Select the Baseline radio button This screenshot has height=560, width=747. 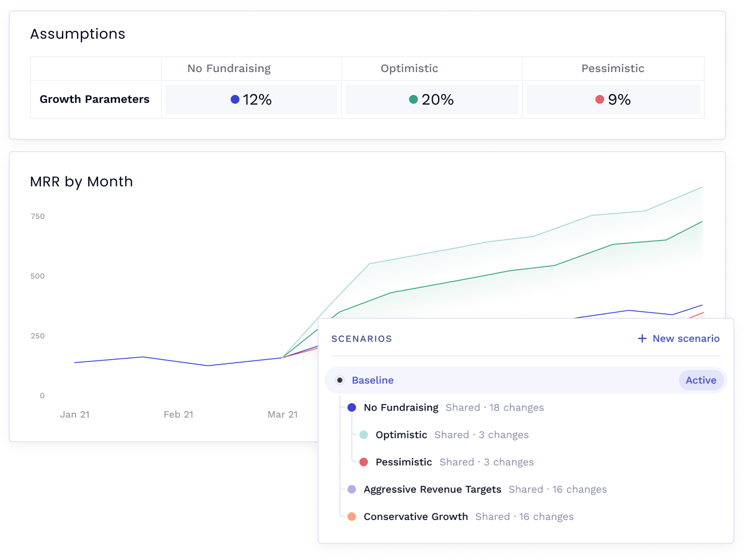click(x=340, y=380)
